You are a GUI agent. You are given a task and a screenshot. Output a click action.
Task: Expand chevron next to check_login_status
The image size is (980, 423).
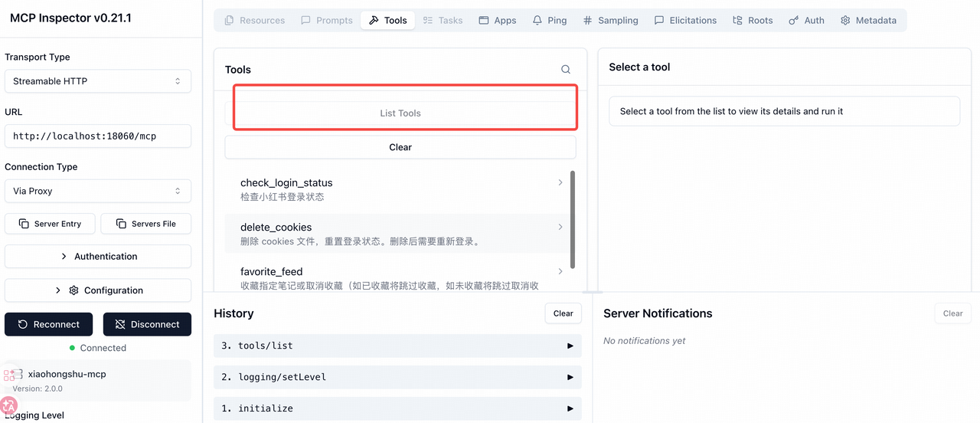(x=560, y=182)
